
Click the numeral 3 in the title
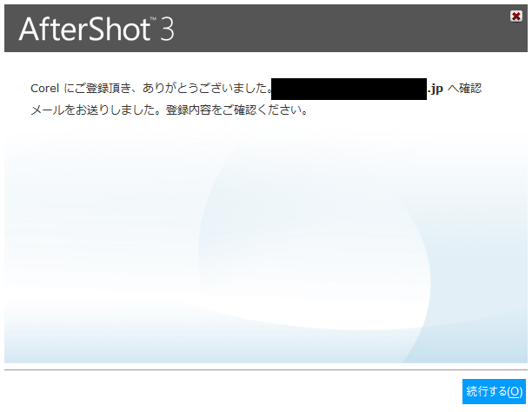point(167,30)
